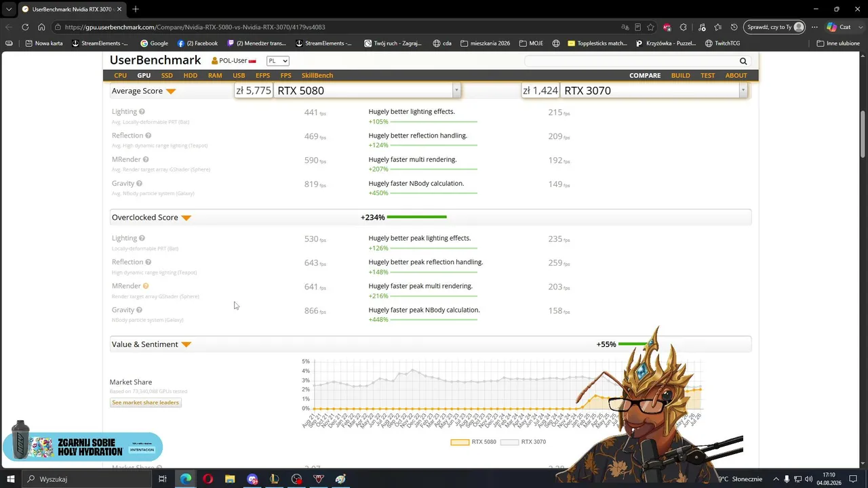The image size is (868, 488).
Task: Open the TwitchTCG bookmark
Action: tap(722, 43)
